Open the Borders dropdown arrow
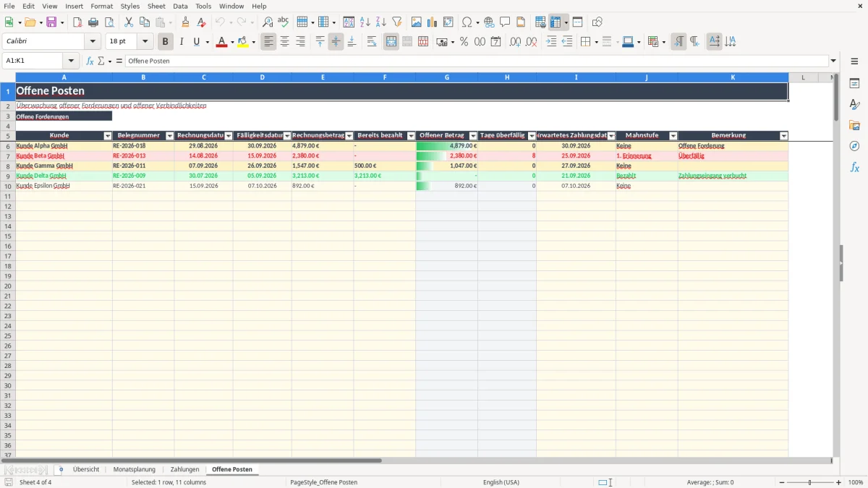868x488 pixels. tap(595, 42)
